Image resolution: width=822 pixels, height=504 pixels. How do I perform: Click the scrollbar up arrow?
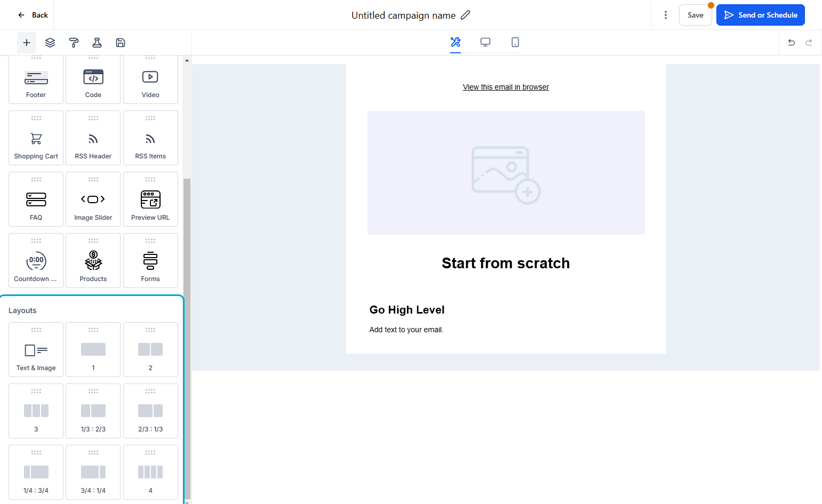(x=187, y=60)
